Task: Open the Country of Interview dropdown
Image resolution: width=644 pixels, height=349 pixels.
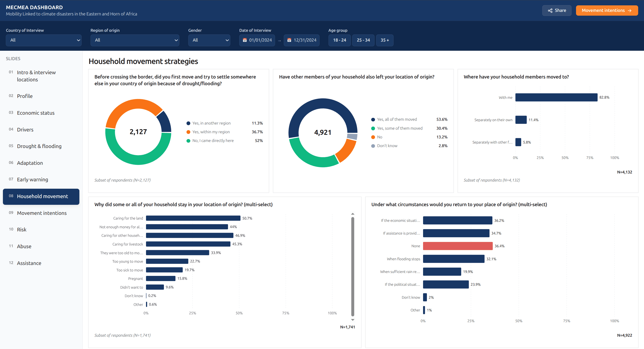Action: [x=44, y=40]
